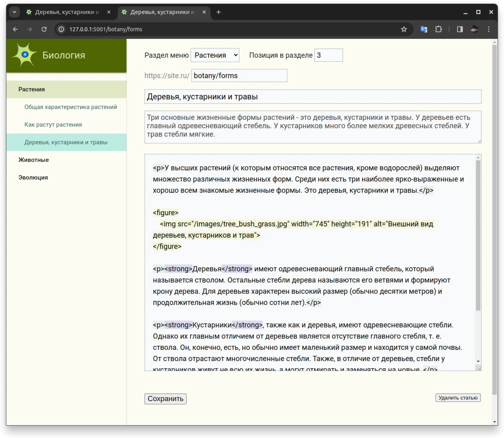Open the Эволюция menu section
The height and width of the screenshot is (438, 504).
point(33,178)
